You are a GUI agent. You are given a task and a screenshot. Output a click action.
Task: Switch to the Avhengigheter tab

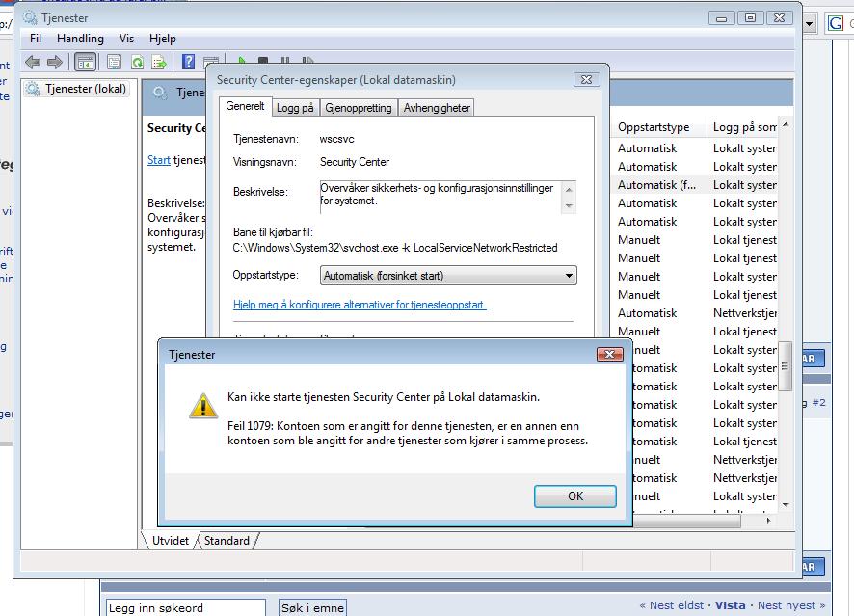[437, 108]
